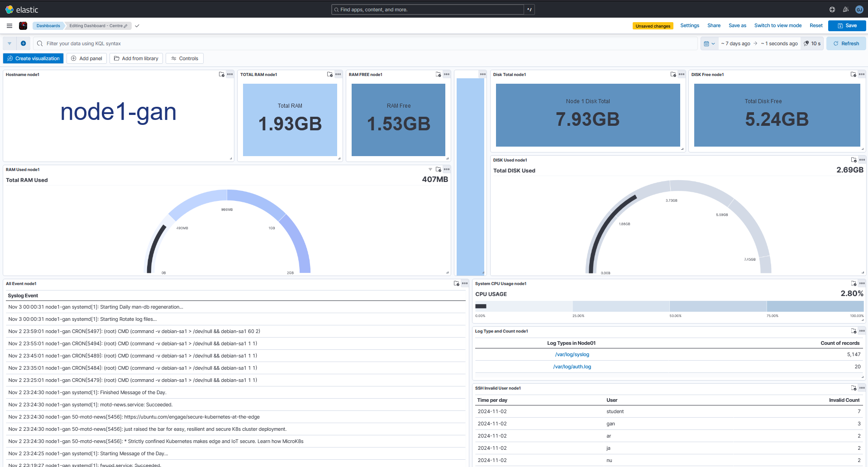
Task: Click the add filter plus icon
Action: point(24,43)
